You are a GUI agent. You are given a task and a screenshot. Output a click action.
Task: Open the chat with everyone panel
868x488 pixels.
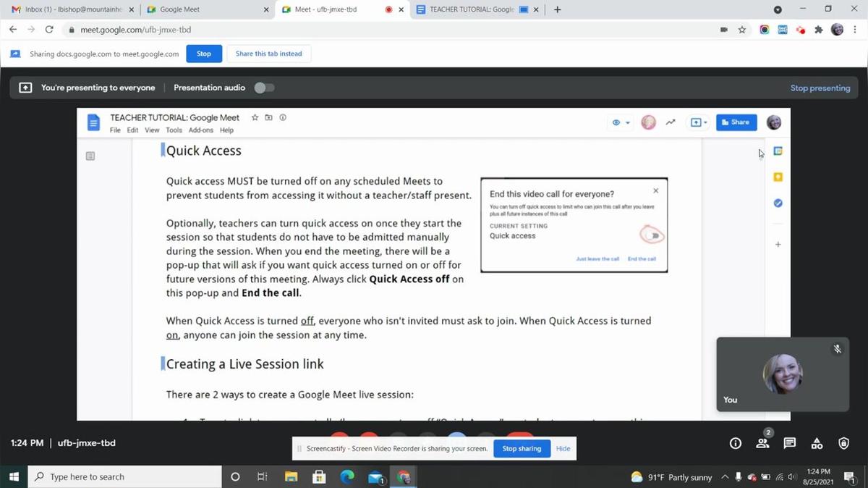790,443
